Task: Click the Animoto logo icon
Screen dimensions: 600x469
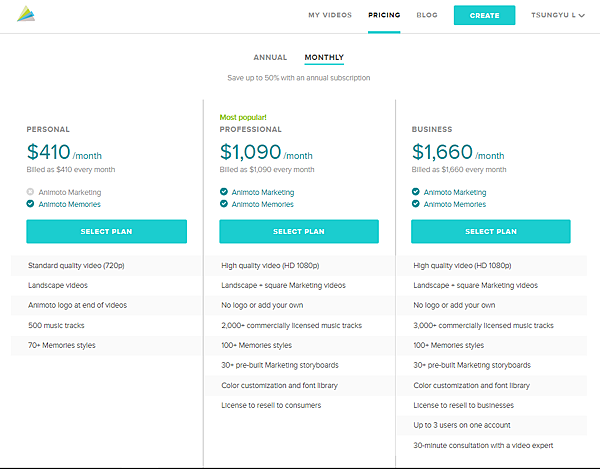Action: [x=26, y=14]
